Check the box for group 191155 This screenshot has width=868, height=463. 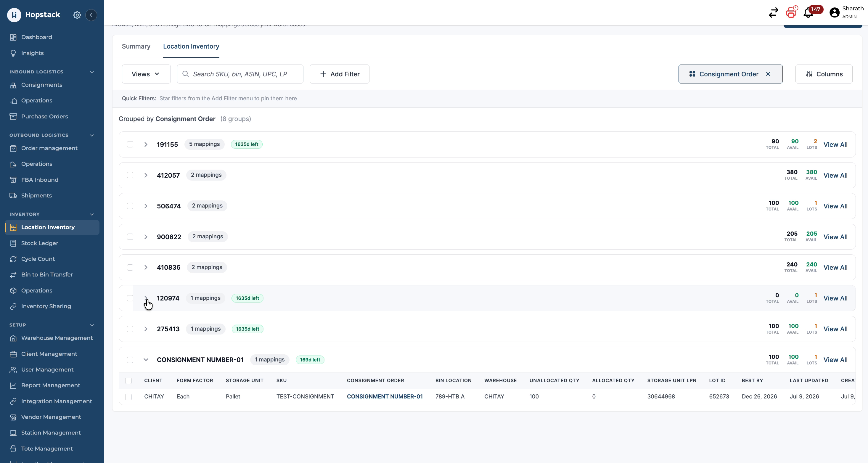pyautogui.click(x=130, y=144)
